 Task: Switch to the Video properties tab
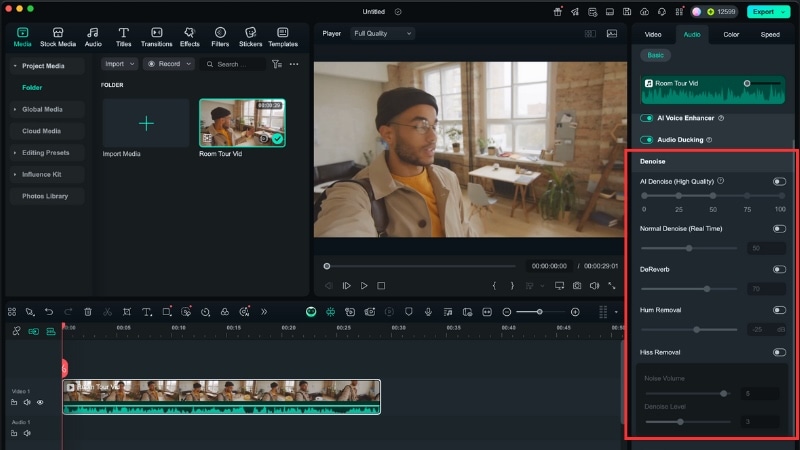coord(653,34)
